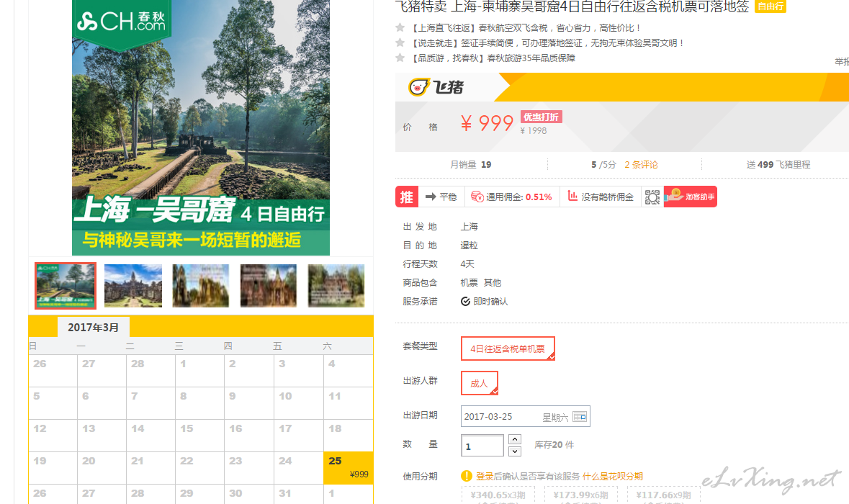Image resolution: width=849 pixels, height=504 pixels.
Task: Choose the ¥173.99x6期 installment option
Action: pyautogui.click(x=580, y=495)
